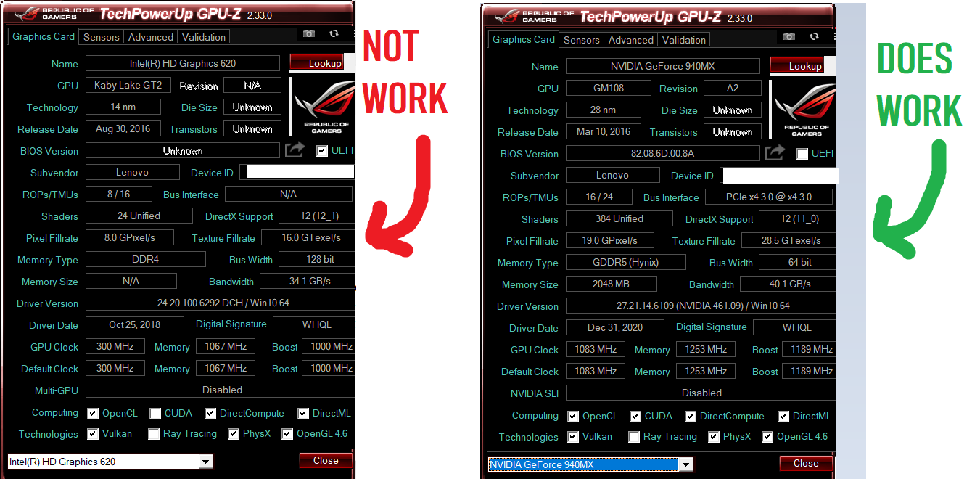Click Close button in Intel window
This screenshot has height=479, width=980.
point(326,460)
